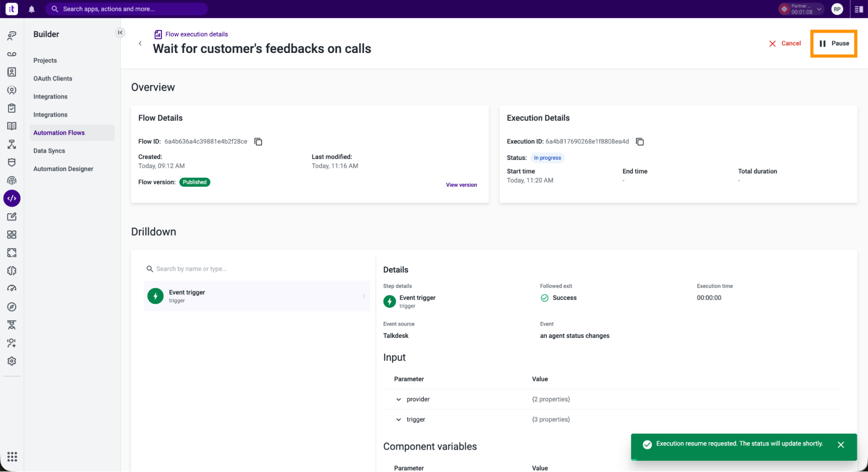Click the Published flow version badge
This screenshot has height=472, width=868.
(x=195, y=182)
